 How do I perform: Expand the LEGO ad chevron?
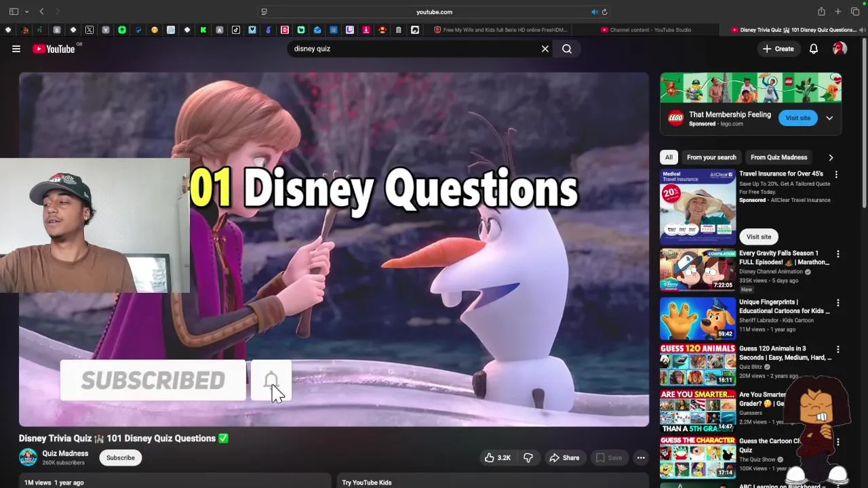point(829,118)
